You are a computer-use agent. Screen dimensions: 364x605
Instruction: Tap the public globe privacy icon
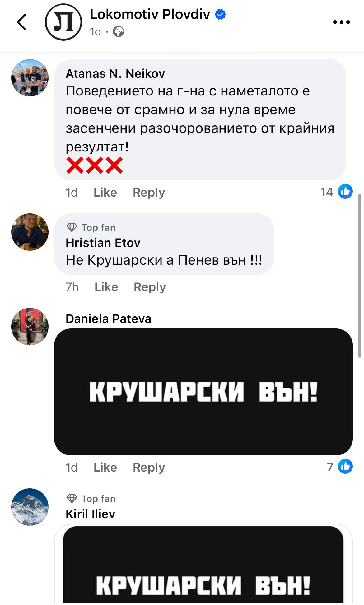pyautogui.click(x=118, y=31)
